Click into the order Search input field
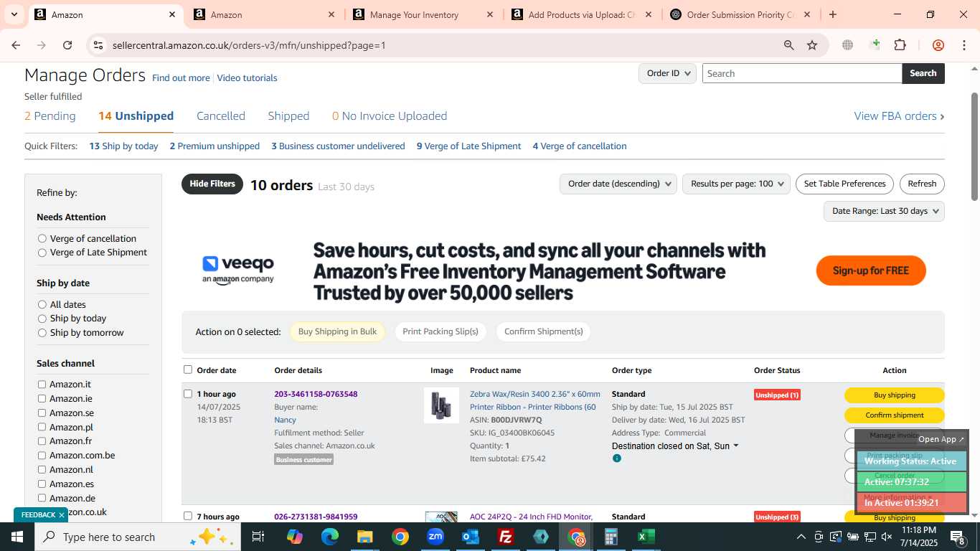The image size is (980, 551). click(802, 73)
